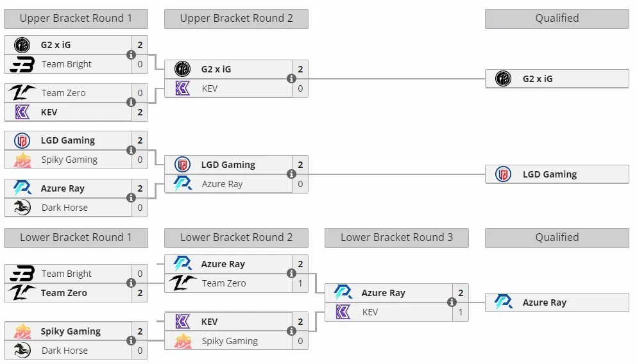Click the Upper Bracket Round 1 header
The height and width of the screenshot is (364, 637).
[76, 19]
